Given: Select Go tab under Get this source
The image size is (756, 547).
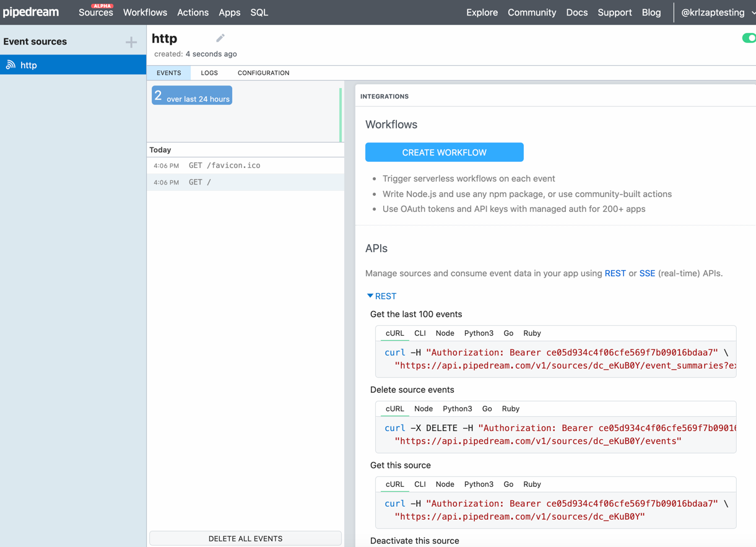Looking at the screenshot, I should [x=508, y=484].
